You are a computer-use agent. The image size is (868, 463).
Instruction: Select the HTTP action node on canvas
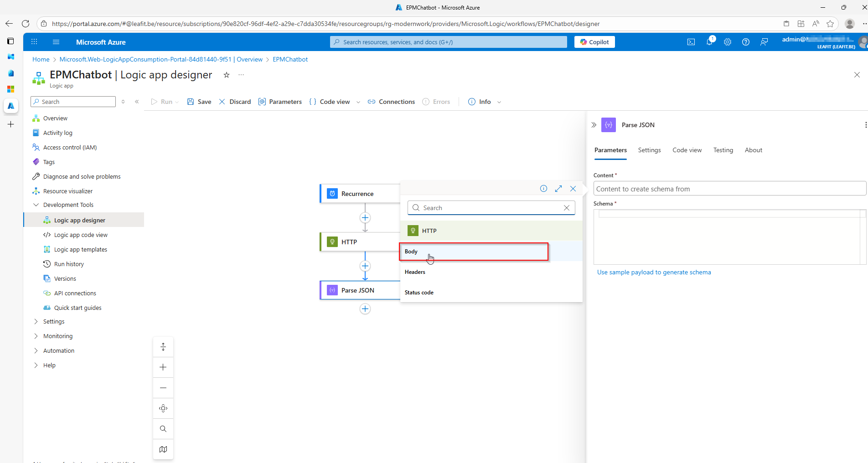click(360, 242)
